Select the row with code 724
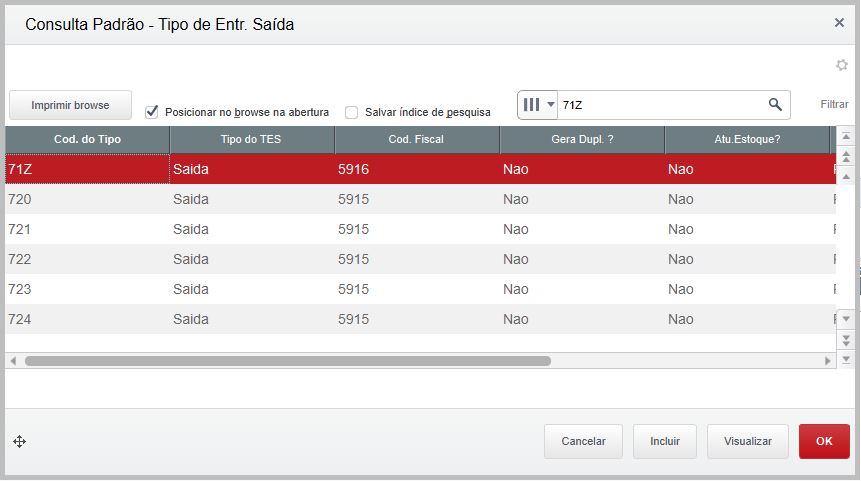This screenshot has height=481, width=861. (x=420, y=319)
